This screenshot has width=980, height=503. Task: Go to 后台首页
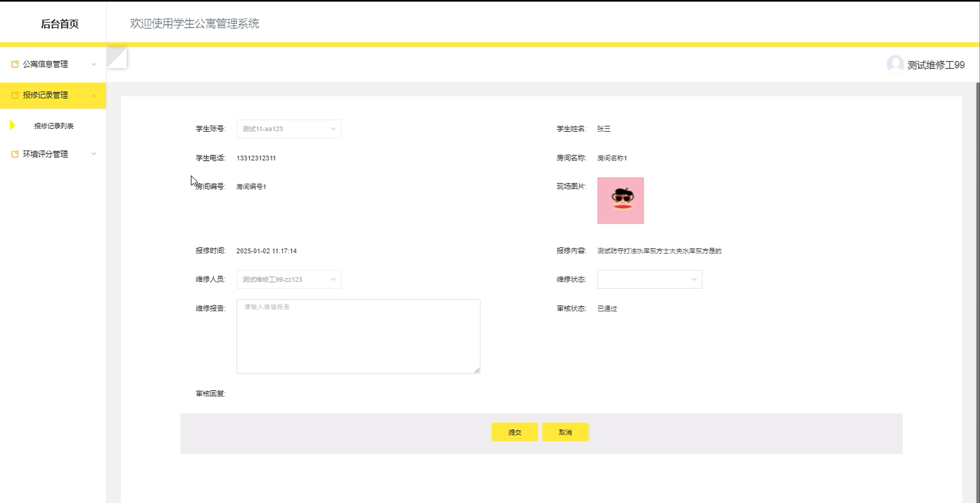[60, 24]
